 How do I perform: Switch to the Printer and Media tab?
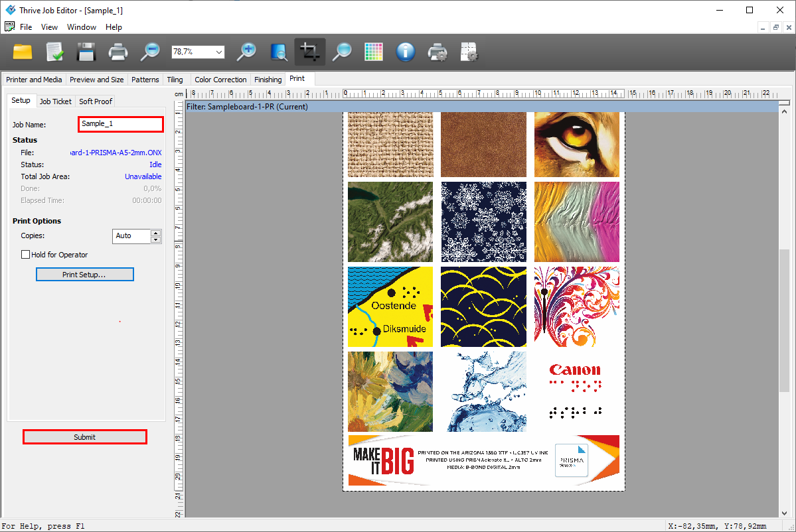point(34,80)
